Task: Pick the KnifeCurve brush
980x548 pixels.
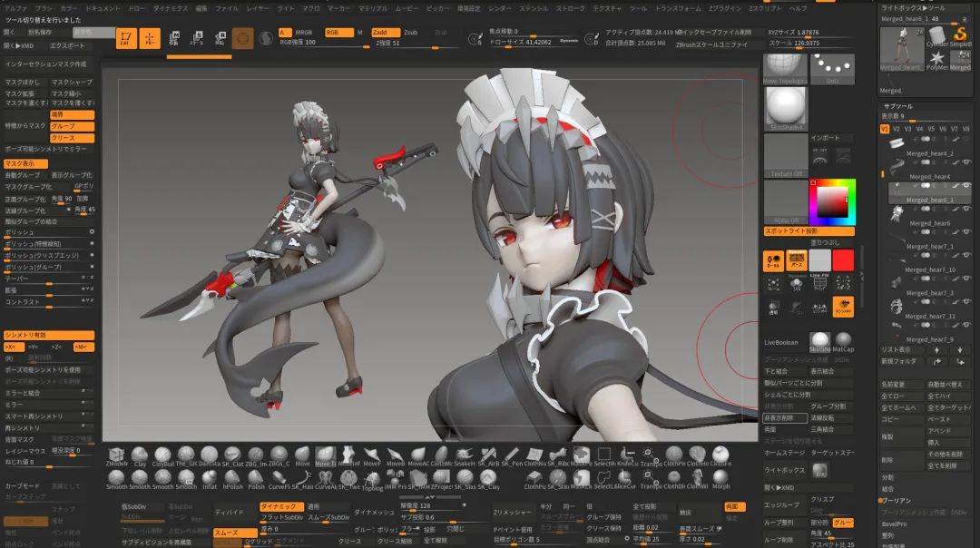Action: [628, 457]
